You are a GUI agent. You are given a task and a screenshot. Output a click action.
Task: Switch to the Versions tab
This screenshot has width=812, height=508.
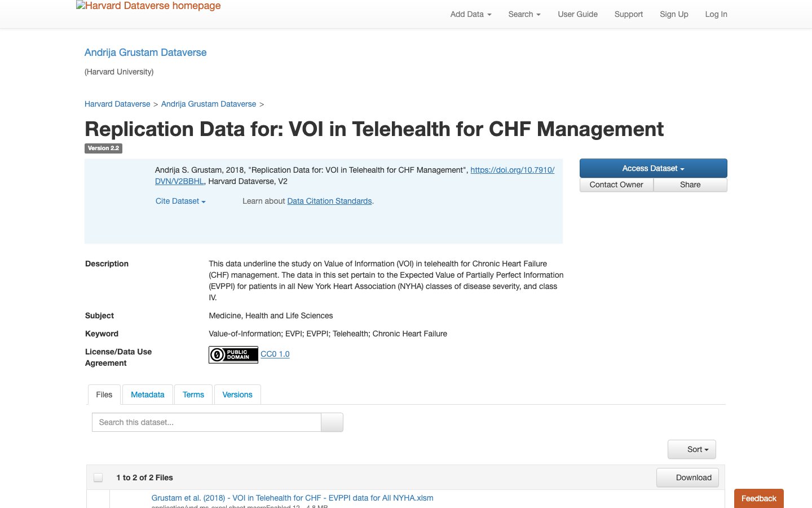[x=237, y=395]
